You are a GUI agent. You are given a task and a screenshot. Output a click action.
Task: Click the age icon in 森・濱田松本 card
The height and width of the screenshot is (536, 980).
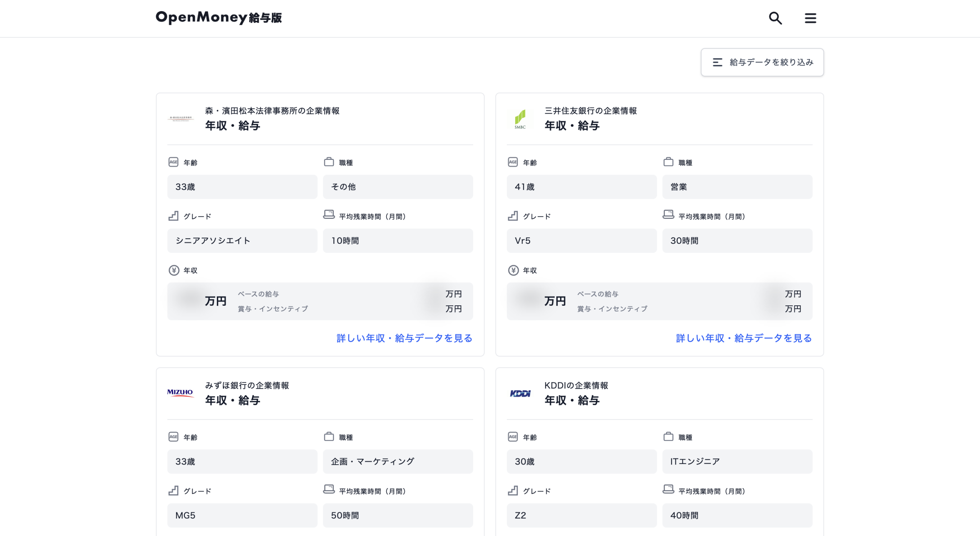point(173,162)
